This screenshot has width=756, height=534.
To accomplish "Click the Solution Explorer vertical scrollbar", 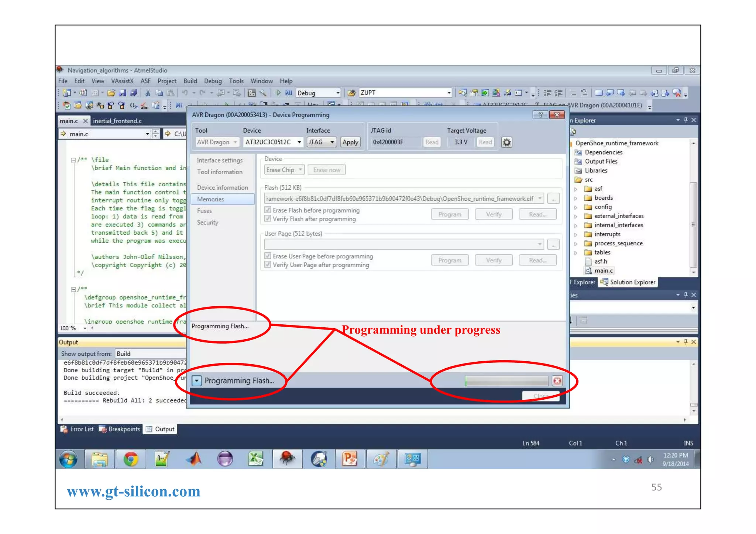I will click(694, 225).
